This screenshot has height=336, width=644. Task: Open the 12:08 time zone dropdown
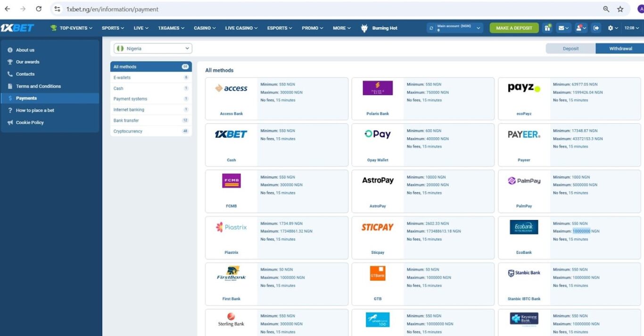[633, 28]
